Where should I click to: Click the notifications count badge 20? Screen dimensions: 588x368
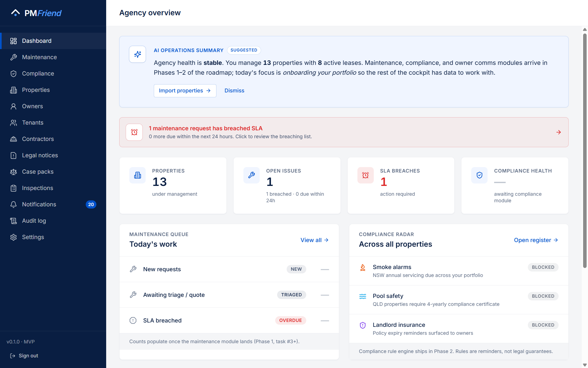point(91,204)
